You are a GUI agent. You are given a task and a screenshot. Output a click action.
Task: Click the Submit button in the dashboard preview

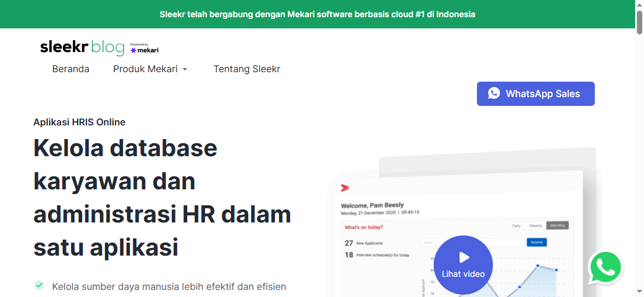point(536,243)
